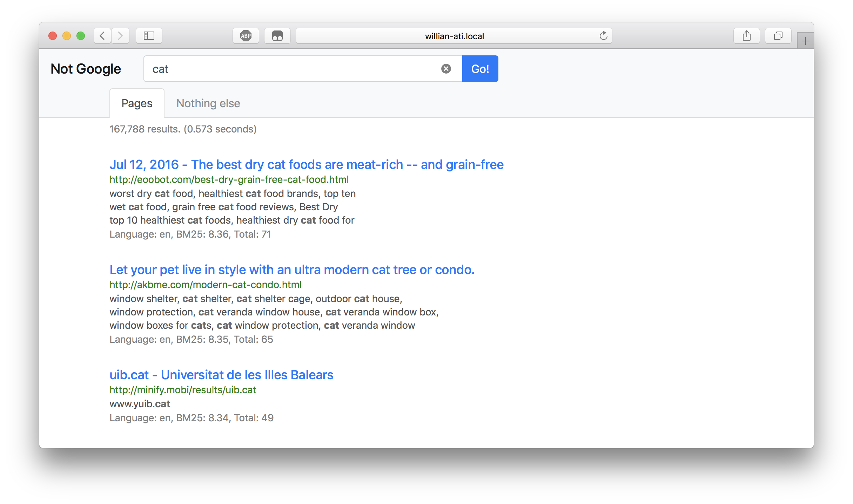The height and width of the screenshot is (504, 853).
Task: Add a new tab with plus button
Action: (805, 41)
